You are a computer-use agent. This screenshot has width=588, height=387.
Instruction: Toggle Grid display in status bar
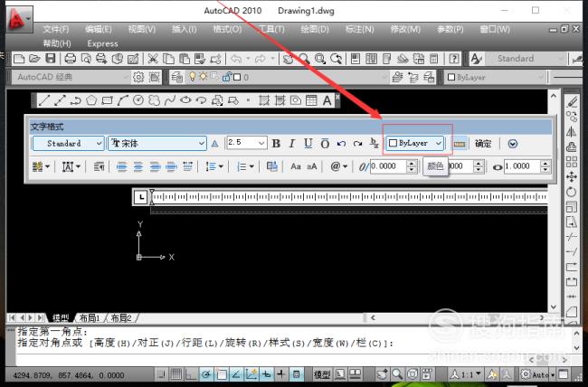pos(176,373)
